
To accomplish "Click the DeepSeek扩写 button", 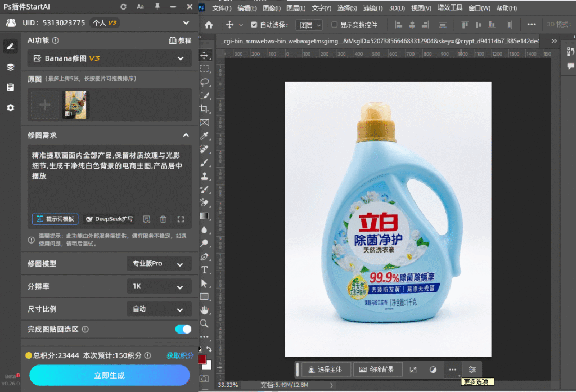I will tap(109, 219).
